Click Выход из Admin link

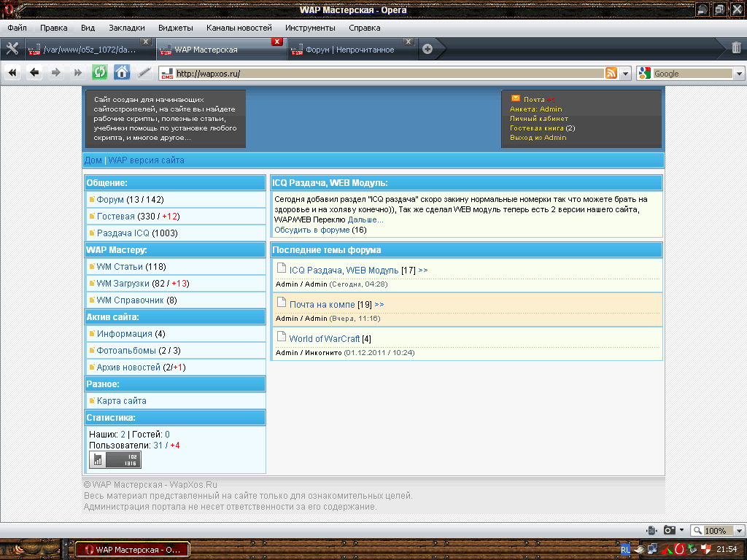[x=538, y=138]
